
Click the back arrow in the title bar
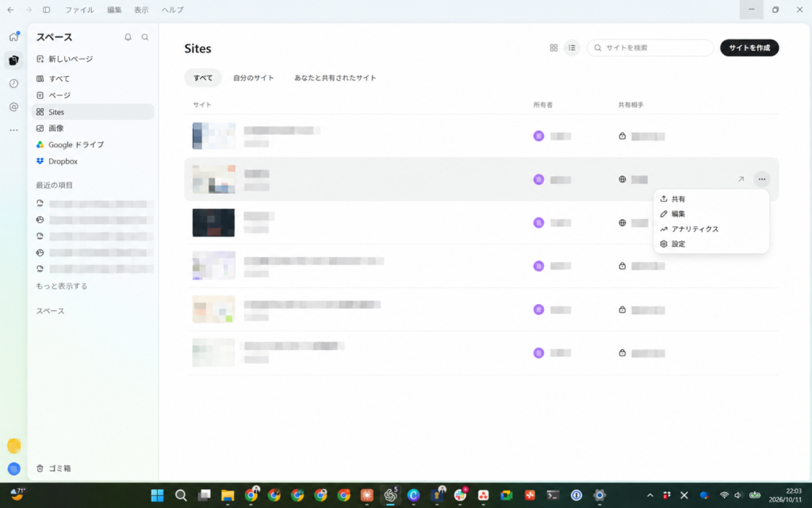10,10
